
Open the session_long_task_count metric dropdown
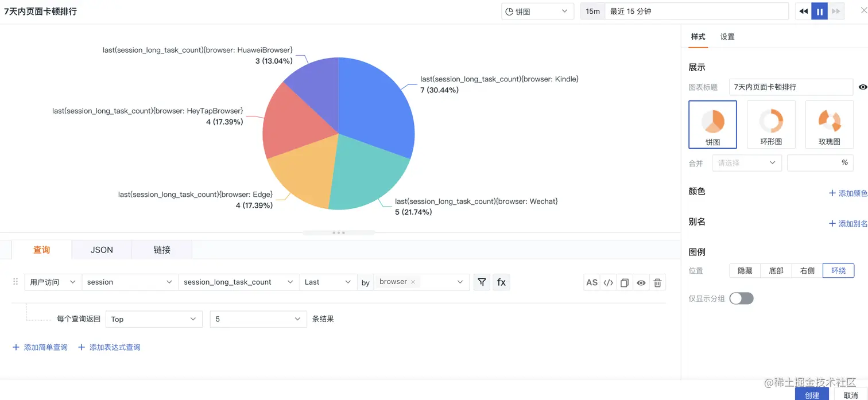pos(239,282)
